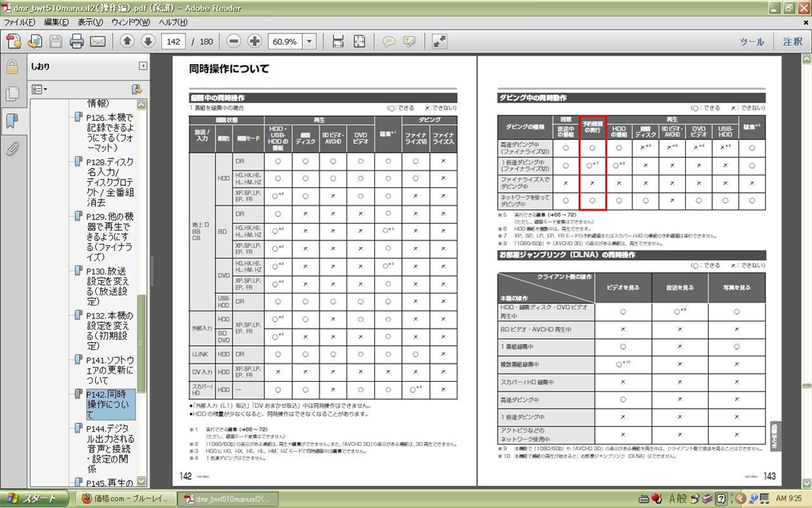
Task: Open the ヘルプ(H) menu
Action: (172, 22)
